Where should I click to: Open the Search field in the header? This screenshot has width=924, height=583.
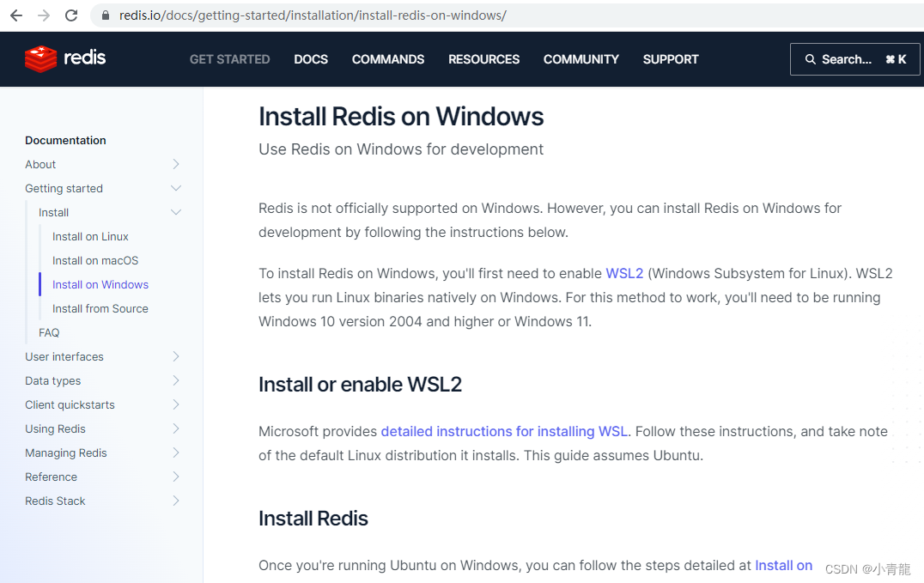pyautogui.click(x=854, y=59)
